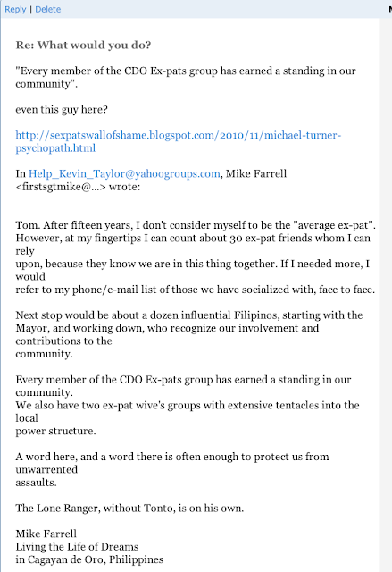The width and height of the screenshot is (392, 572).
Task: Click the line starting 'Tom. After fifteen years'
Action: click(196, 225)
